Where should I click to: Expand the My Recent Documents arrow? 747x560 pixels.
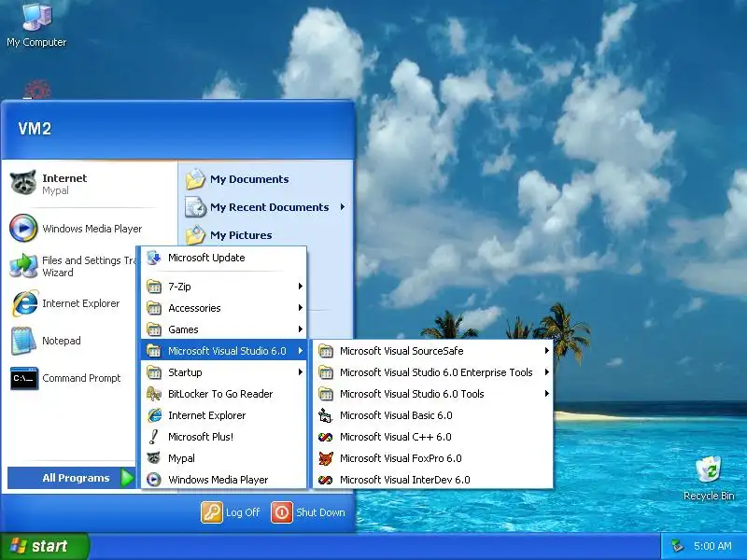point(342,206)
